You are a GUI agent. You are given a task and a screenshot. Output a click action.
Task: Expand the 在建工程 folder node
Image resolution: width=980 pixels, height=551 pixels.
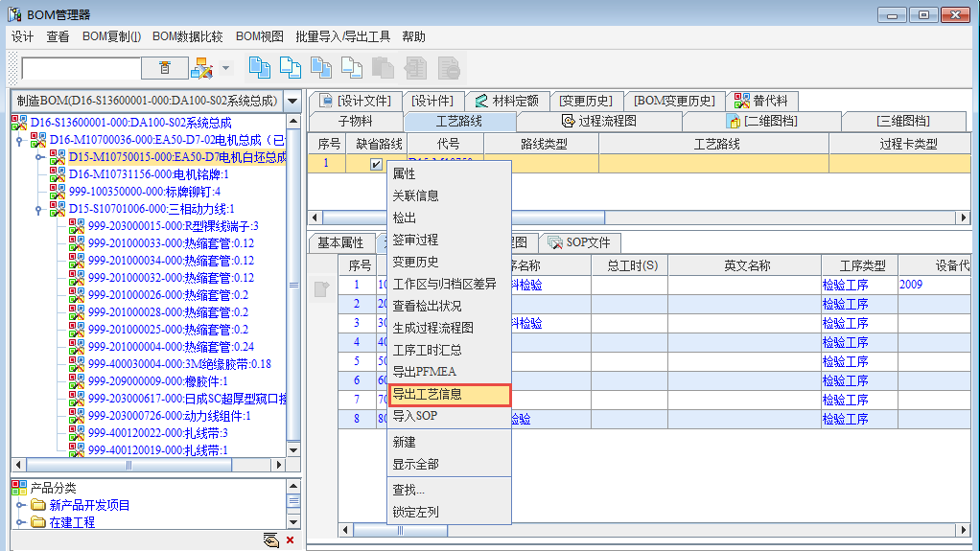(x=20, y=522)
